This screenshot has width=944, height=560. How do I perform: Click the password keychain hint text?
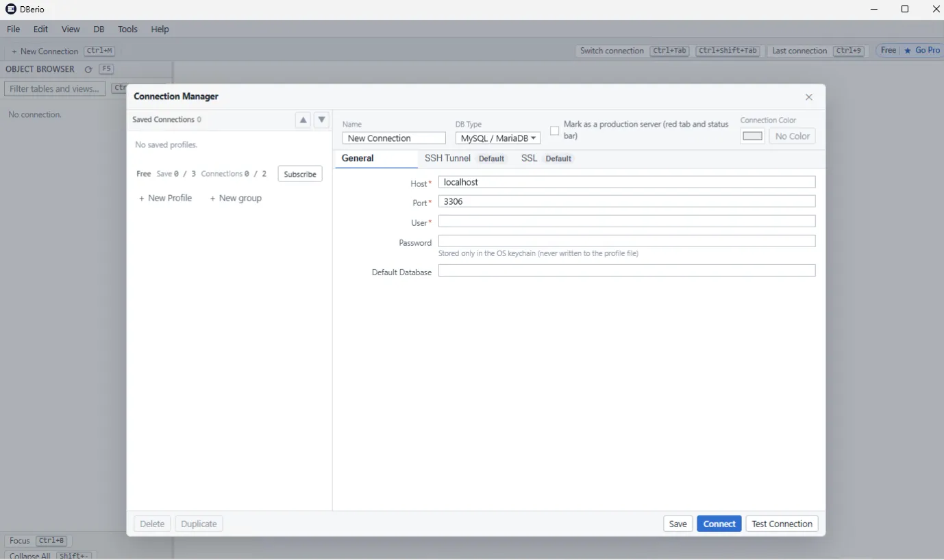click(538, 253)
